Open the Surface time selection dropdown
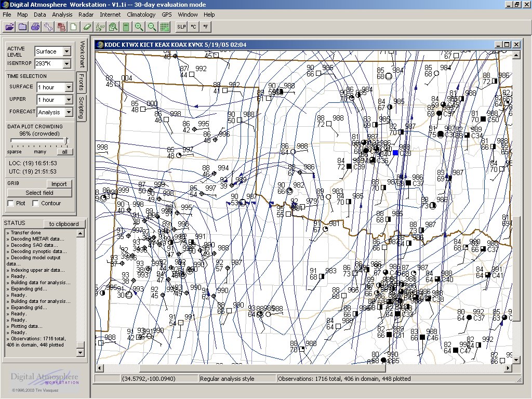The height and width of the screenshot is (399, 532). (69, 87)
